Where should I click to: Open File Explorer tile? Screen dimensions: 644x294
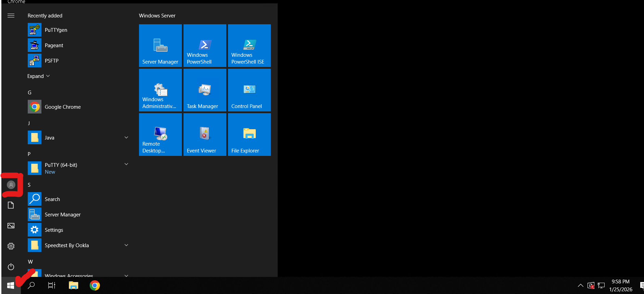[x=249, y=134]
